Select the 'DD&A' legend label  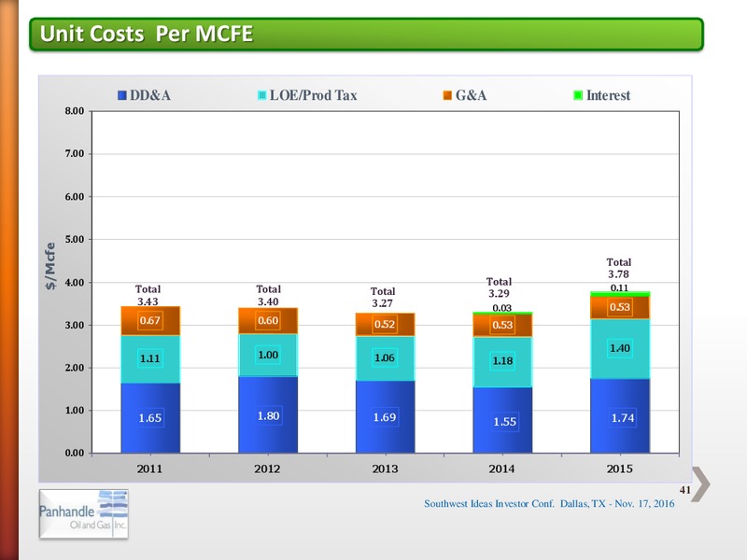point(150,95)
